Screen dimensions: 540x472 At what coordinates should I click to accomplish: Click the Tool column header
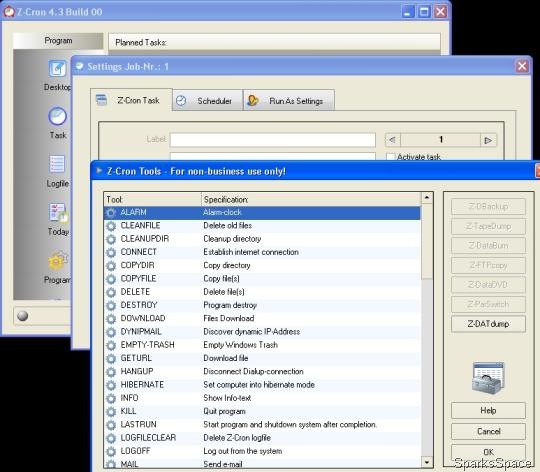pyautogui.click(x=152, y=199)
